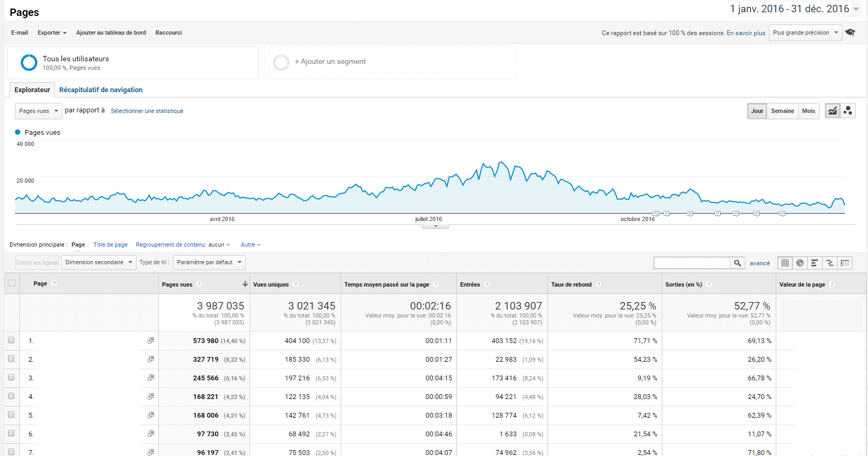Click the Semaine granularity button
This screenshot has width=868, height=456.
782,111
